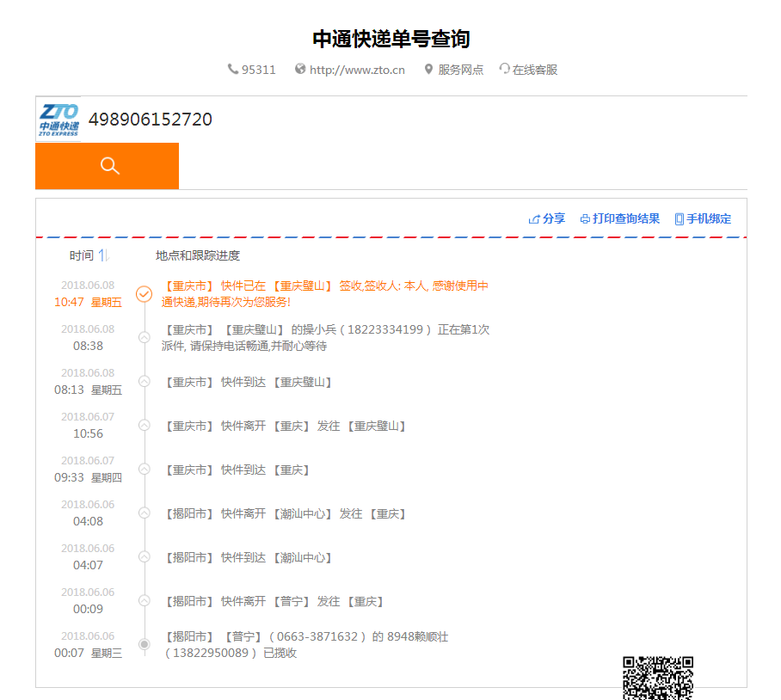
Task: Click the printer icon beside 打印查询结果
Action: (x=585, y=219)
